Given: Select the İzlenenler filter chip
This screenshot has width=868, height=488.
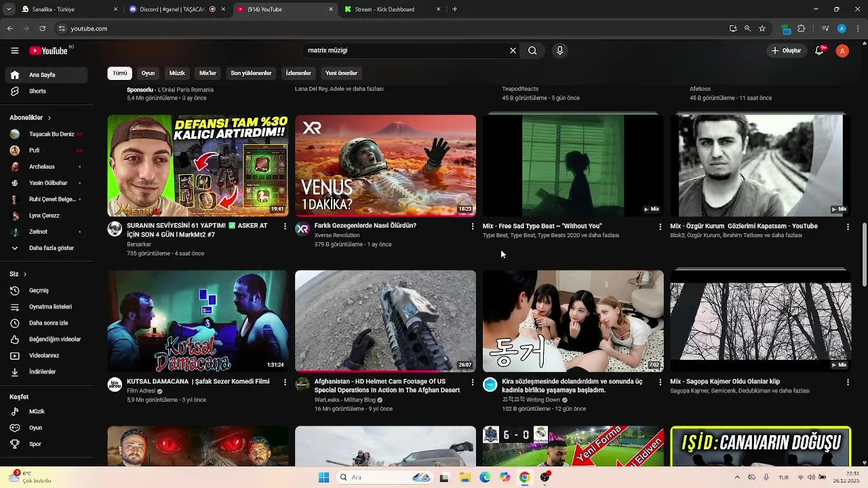Looking at the screenshot, I should click(298, 73).
